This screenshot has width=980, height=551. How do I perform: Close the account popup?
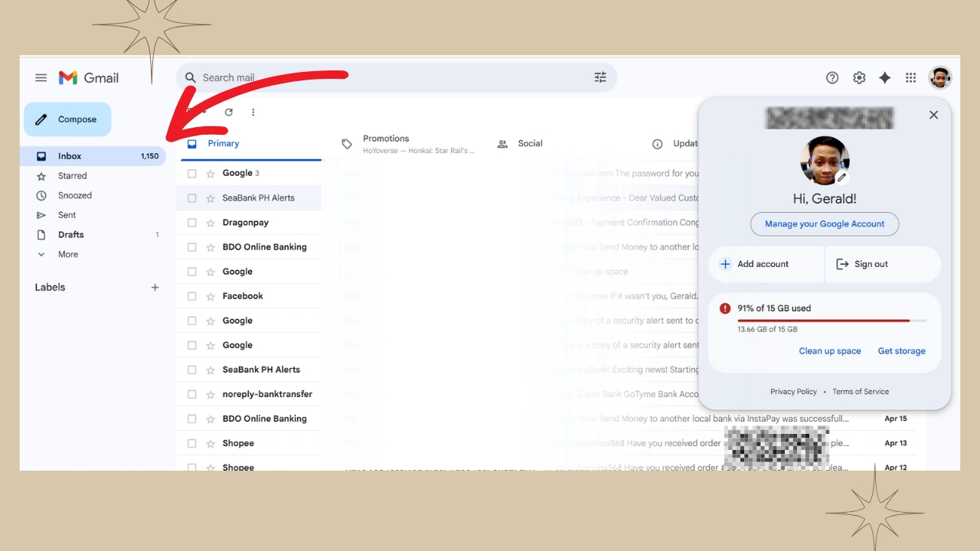tap(933, 115)
